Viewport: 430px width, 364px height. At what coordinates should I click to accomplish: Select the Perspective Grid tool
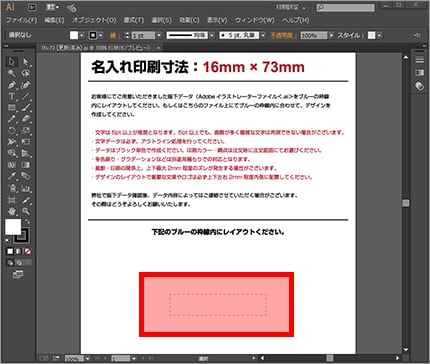(x=26, y=153)
